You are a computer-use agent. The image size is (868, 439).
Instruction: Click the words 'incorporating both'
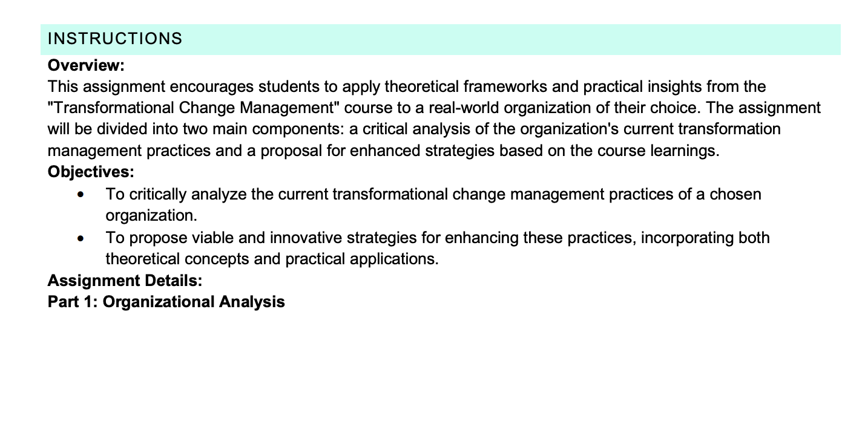click(705, 238)
